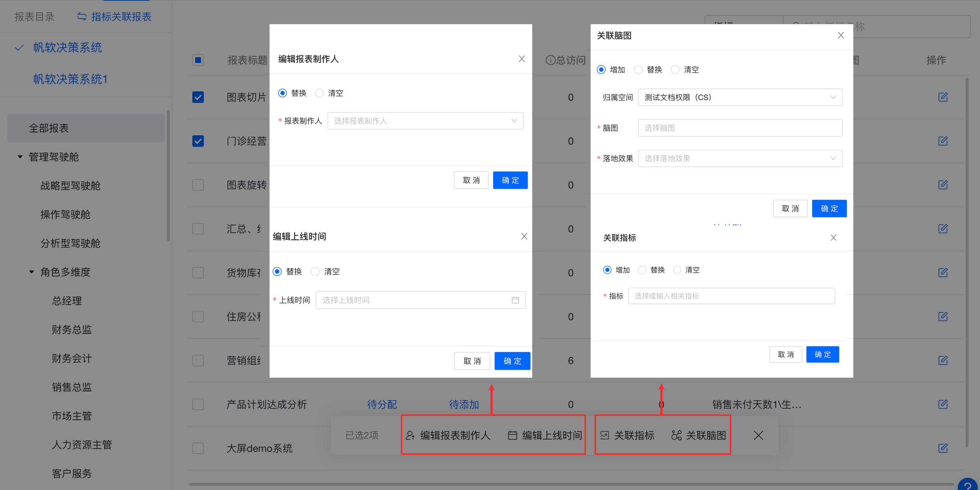Open the 报表制作人 dropdown
The image size is (980, 490).
click(425, 121)
